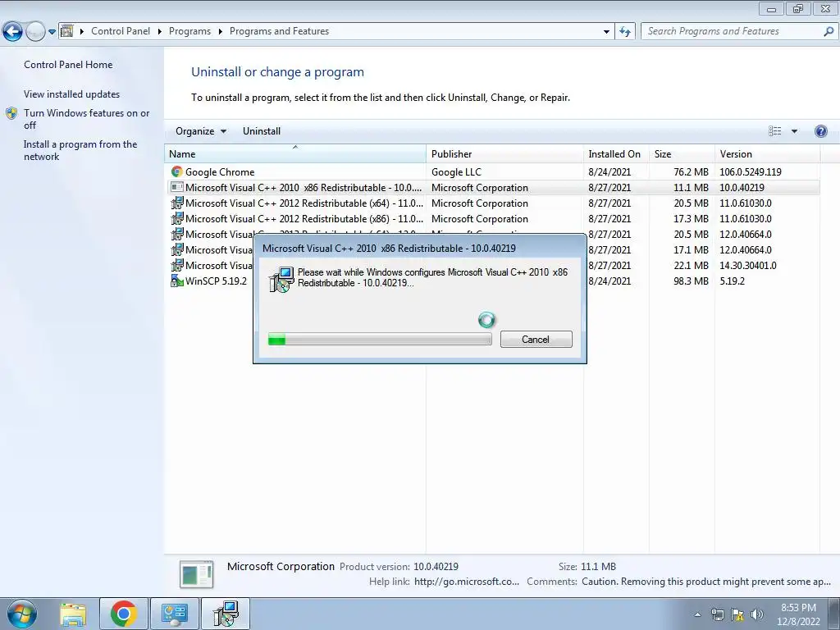Sort by the Version column header
This screenshot has height=630, width=840.
pyautogui.click(x=767, y=153)
